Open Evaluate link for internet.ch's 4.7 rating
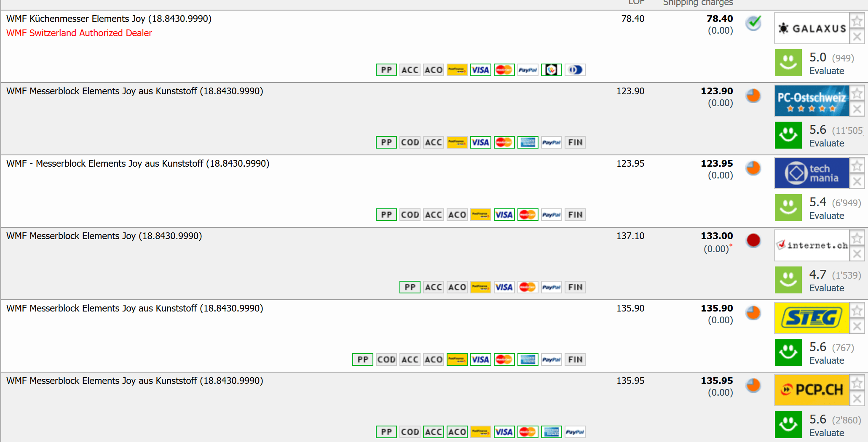The height and width of the screenshot is (442, 868). tap(827, 288)
